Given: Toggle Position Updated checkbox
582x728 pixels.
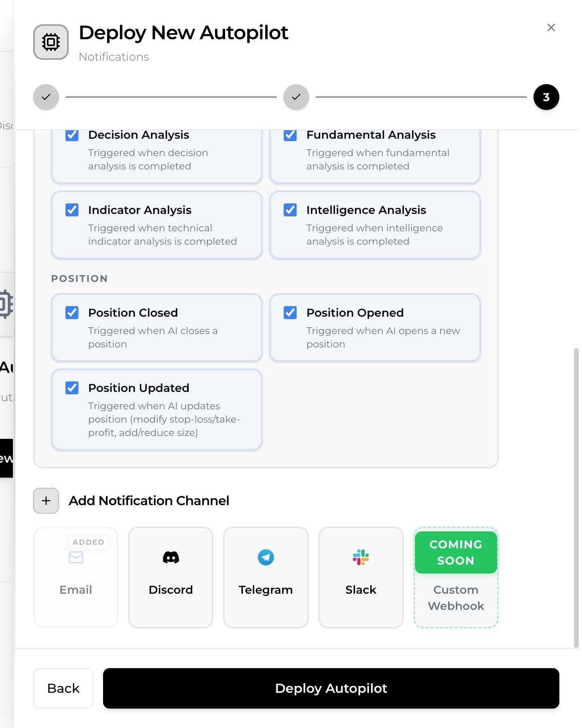Looking at the screenshot, I should [72, 388].
